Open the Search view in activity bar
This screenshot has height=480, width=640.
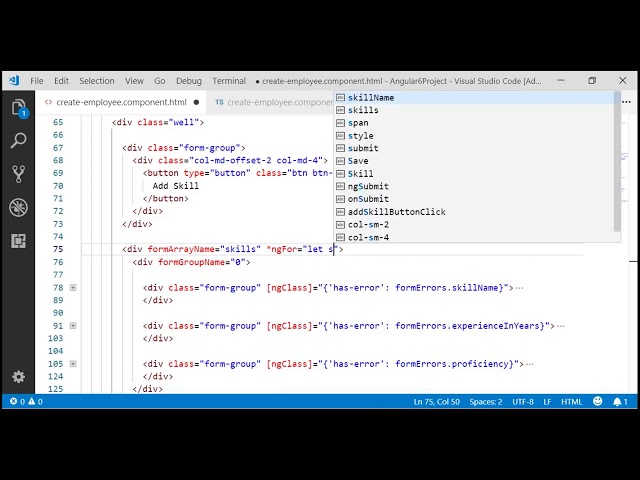pos(18,140)
